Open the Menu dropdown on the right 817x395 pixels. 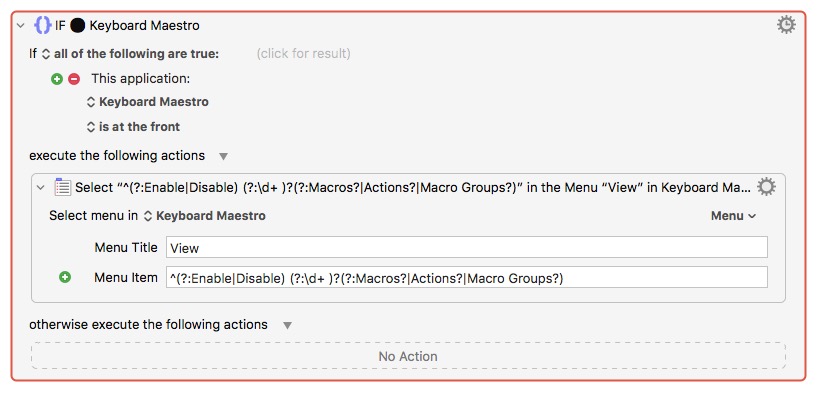733,216
